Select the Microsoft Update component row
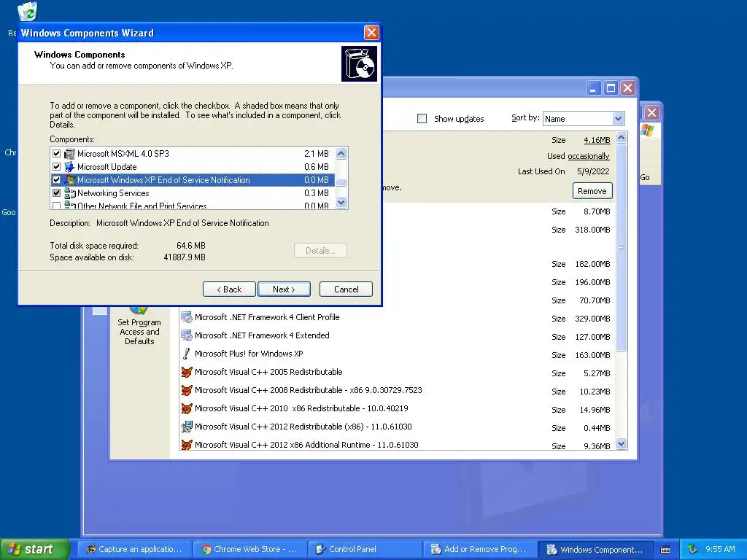Image resolution: width=747 pixels, height=560 pixels. click(x=193, y=167)
